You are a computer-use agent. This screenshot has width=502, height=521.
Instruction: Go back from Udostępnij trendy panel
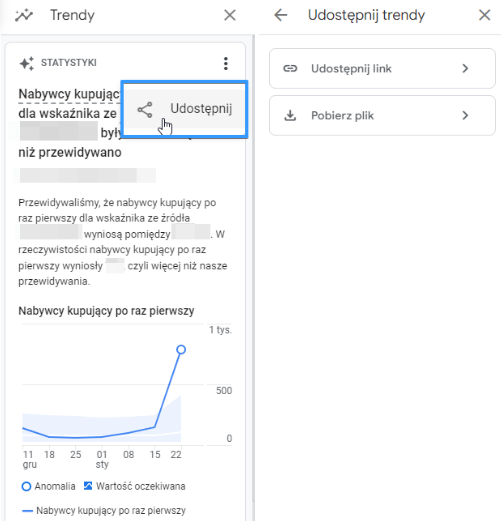[x=281, y=15]
